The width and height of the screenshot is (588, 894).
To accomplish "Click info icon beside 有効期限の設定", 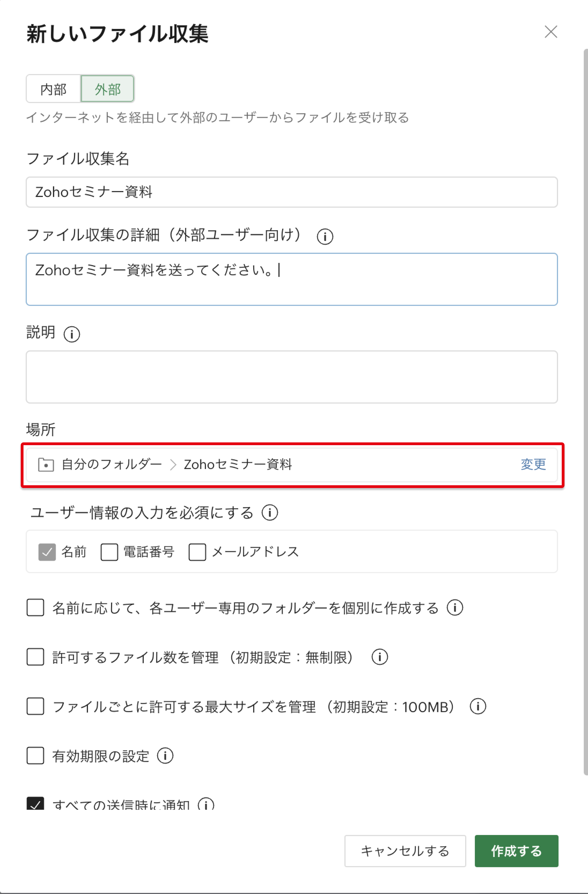I will tap(165, 756).
